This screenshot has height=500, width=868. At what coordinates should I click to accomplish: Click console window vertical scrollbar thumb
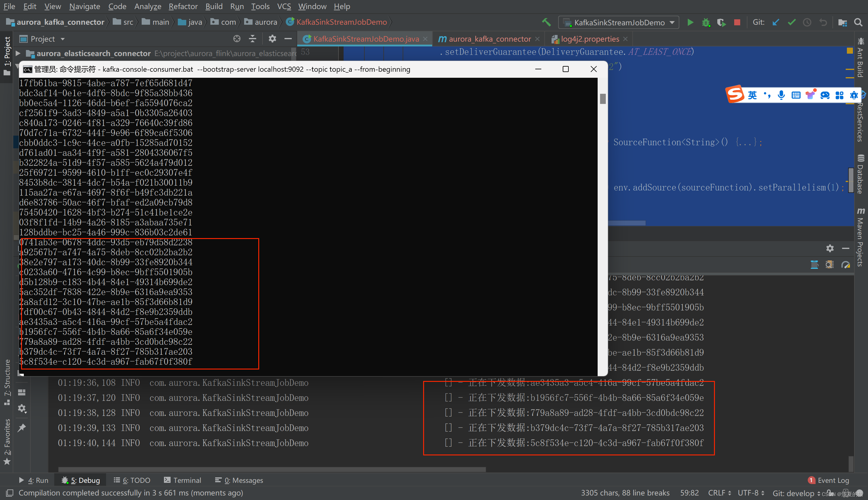pyautogui.click(x=602, y=99)
